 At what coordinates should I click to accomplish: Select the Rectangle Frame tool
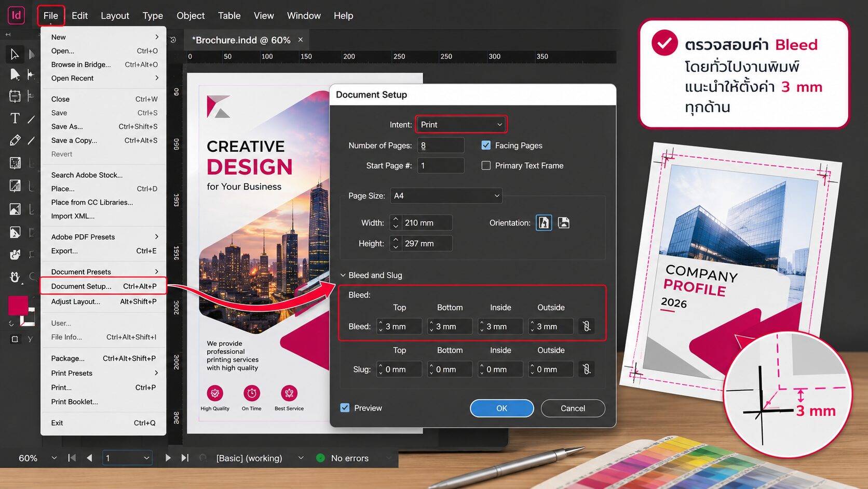pyautogui.click(x=15, y=163)
